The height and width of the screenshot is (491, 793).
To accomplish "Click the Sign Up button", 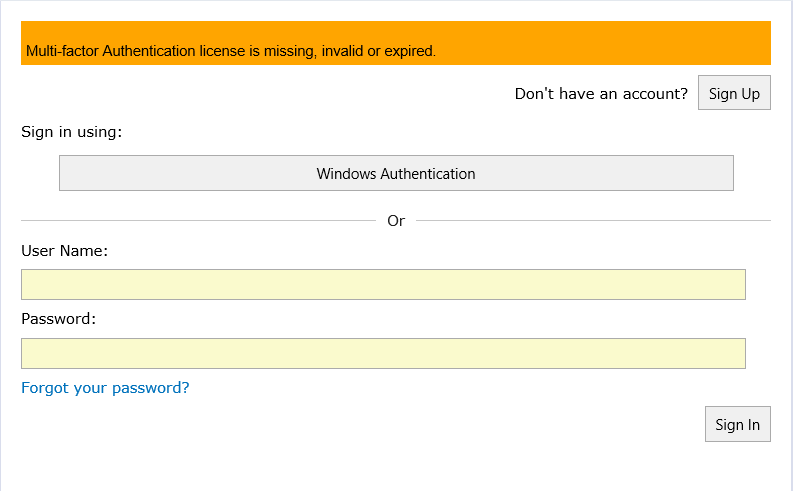I will point(734,93).
